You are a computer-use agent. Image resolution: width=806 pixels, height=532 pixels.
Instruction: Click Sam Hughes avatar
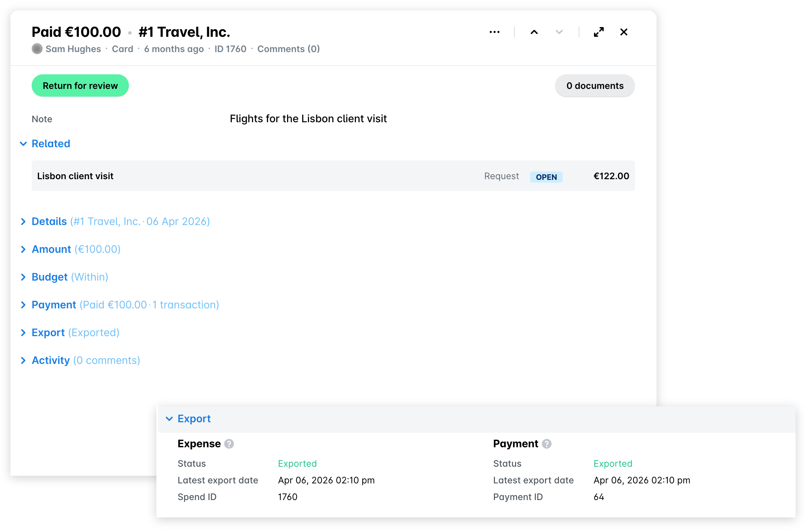[x=37, y=49]
